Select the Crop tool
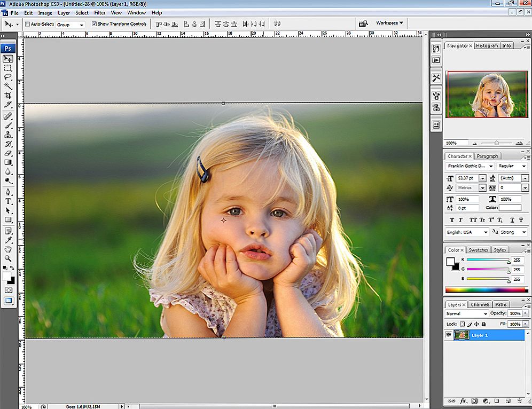532x409 pixels. [8, 95]
